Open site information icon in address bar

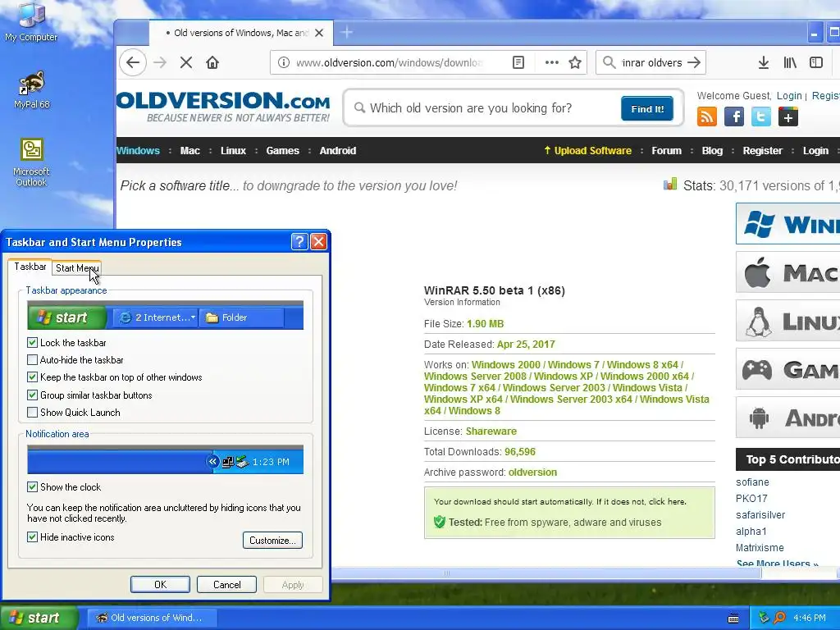pos(283,62)
